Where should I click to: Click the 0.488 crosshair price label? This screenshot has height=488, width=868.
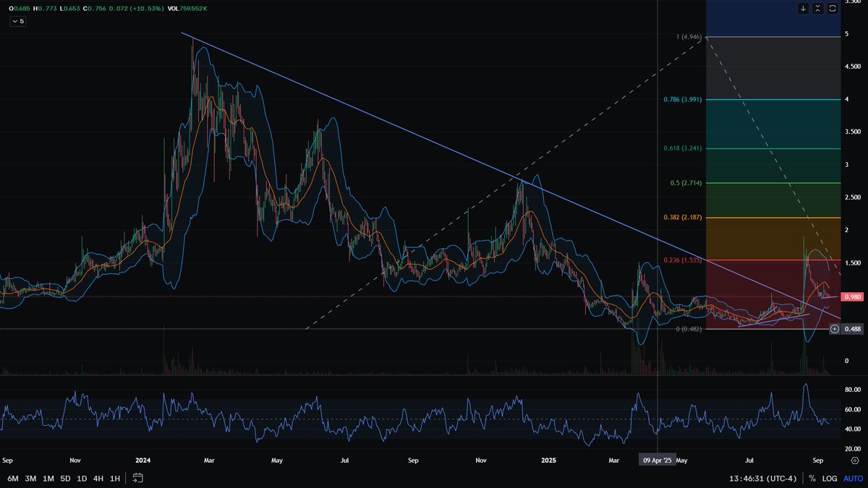(x=851, y=329)
